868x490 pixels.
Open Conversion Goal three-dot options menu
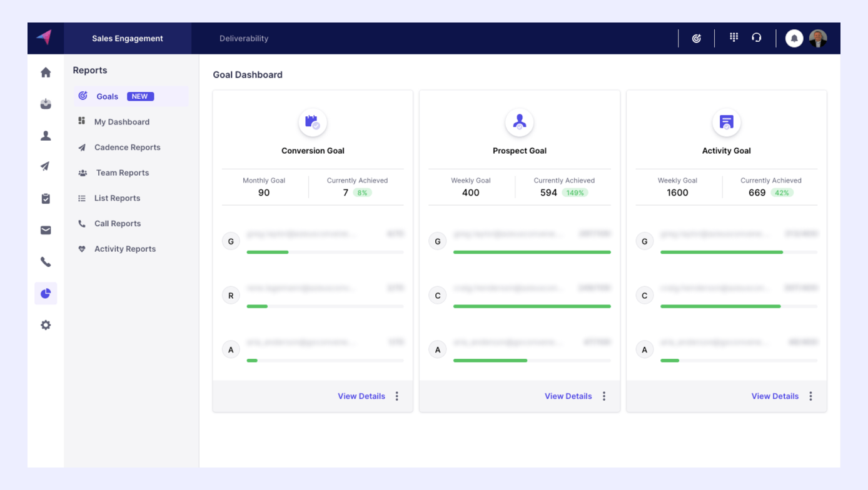(397, 396)
